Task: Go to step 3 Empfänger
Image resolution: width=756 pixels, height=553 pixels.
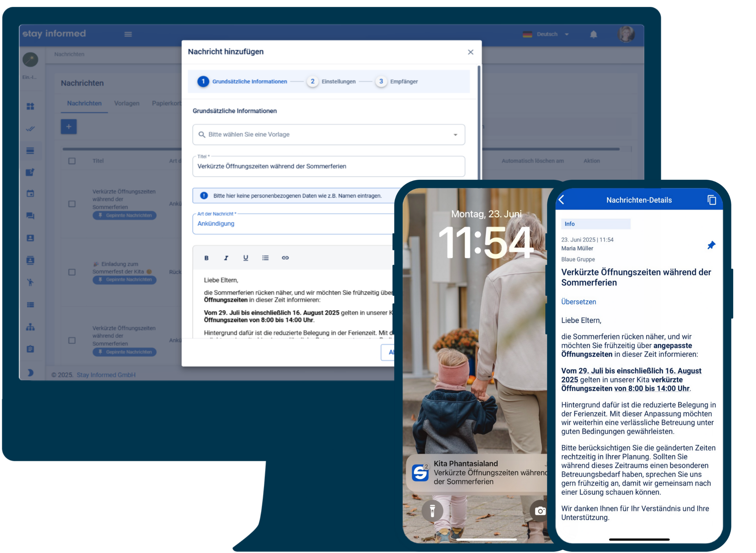Action: click(397, 81)
